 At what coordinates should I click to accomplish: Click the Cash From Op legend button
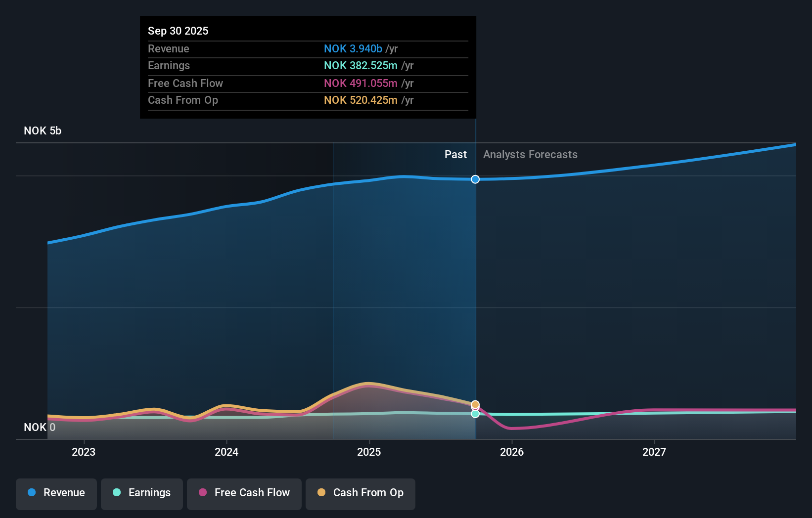click(x=360, y=493)
